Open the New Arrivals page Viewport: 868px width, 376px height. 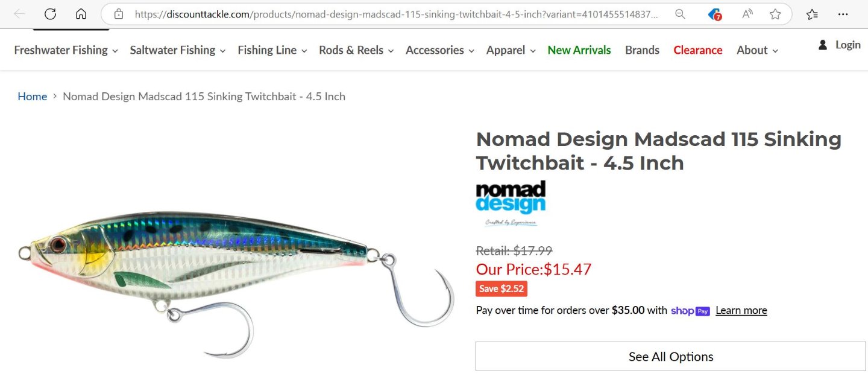coord(579,50)
